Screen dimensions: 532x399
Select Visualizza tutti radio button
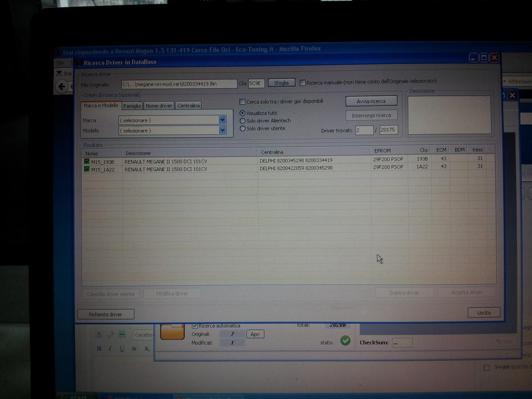coord(243,113)
